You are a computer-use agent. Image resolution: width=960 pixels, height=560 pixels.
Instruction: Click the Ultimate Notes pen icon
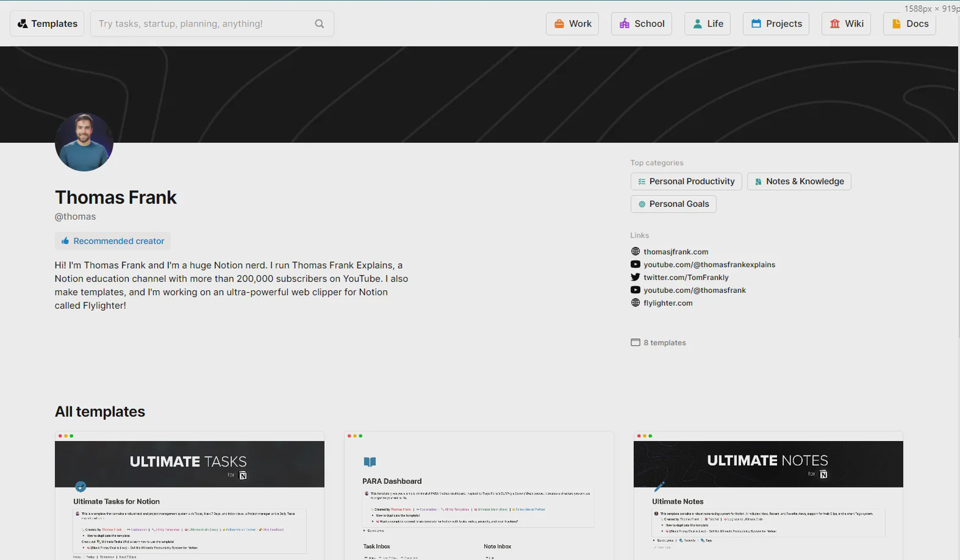point(659,486)
